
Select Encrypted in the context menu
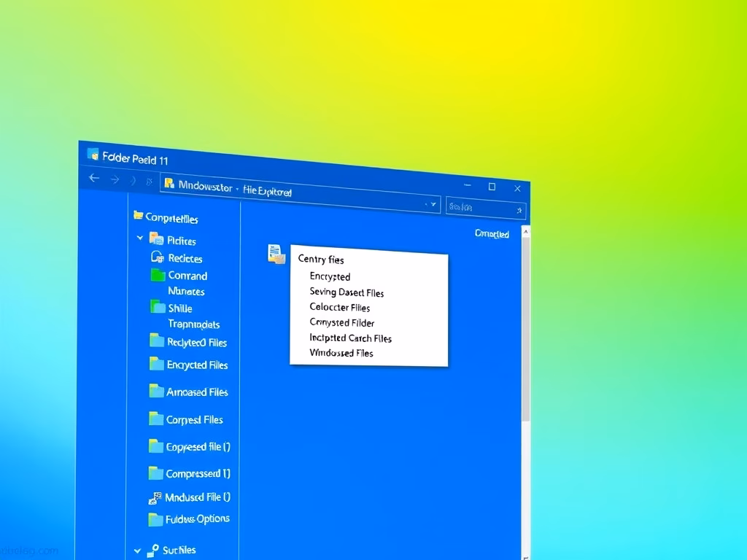click(330, 276)
